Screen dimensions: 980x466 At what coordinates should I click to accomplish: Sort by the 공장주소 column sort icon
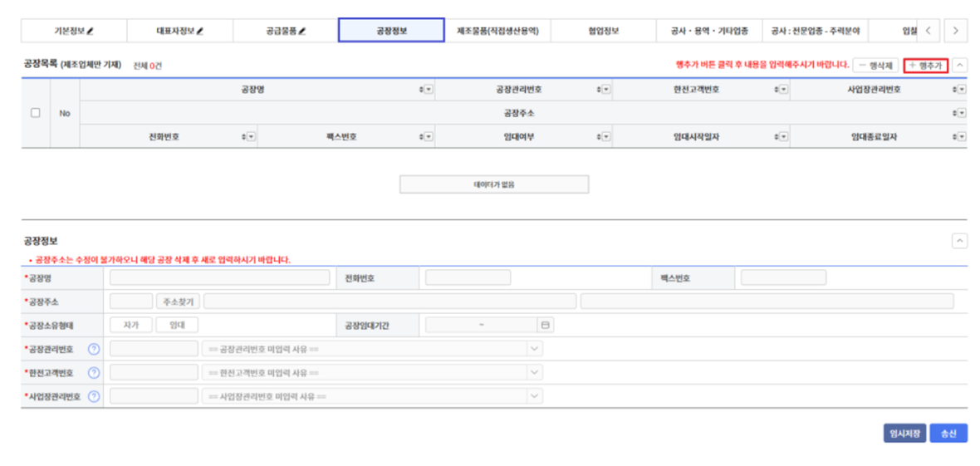coord(954,113)
